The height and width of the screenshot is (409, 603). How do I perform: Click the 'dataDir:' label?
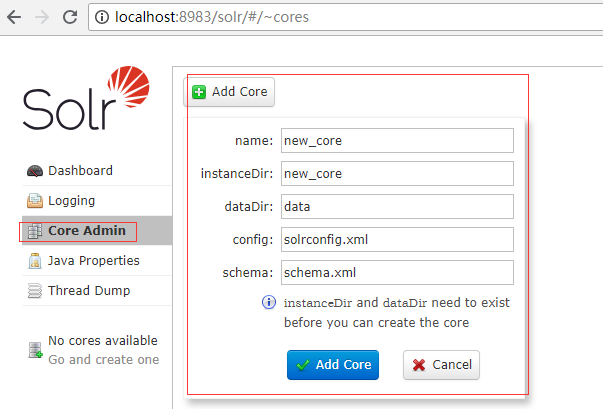[249, 207]
